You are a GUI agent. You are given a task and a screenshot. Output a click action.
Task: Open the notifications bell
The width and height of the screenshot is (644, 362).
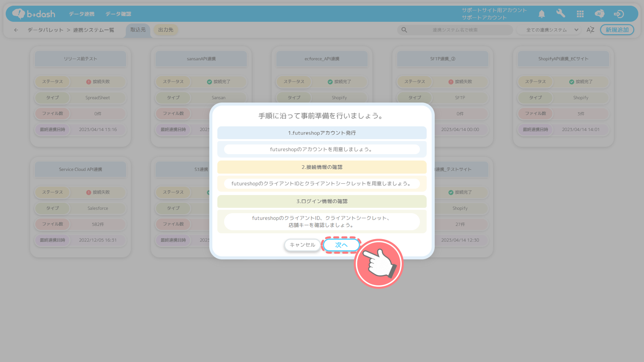[541, 14]
